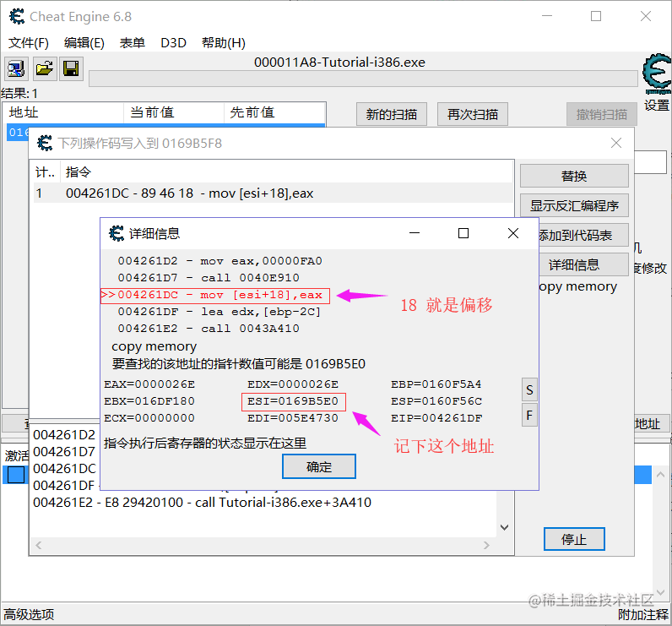Maximize the 详细信息 dialog
Screen dimensions: 672x626
tap(463, 233)
